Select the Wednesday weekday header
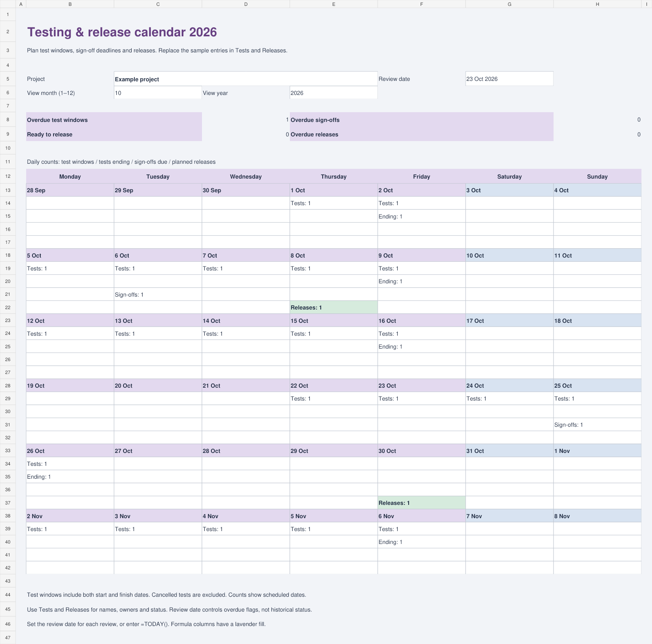This screenshot has height=644, width=652. coord(246,177)
